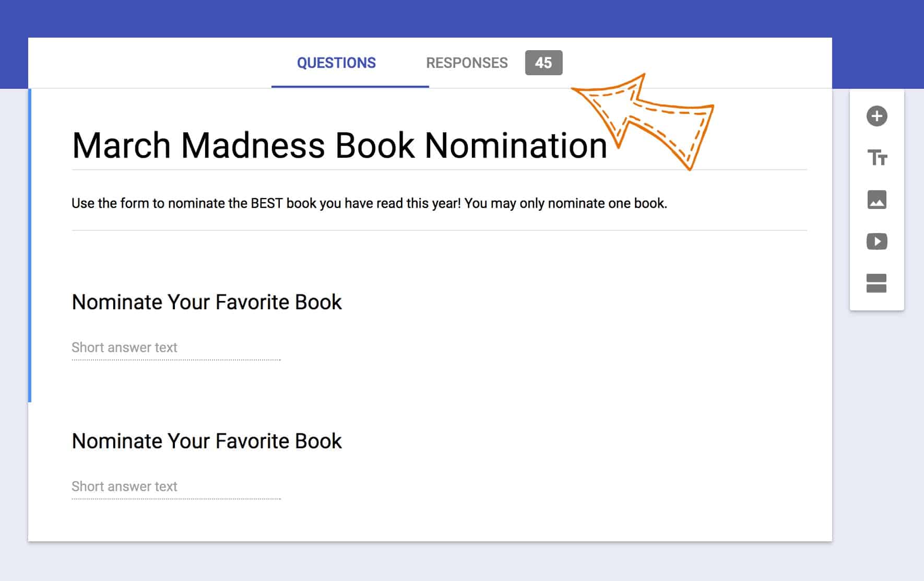
Task: Click the form description about nominating BEST book
Action: click(369, 203)
